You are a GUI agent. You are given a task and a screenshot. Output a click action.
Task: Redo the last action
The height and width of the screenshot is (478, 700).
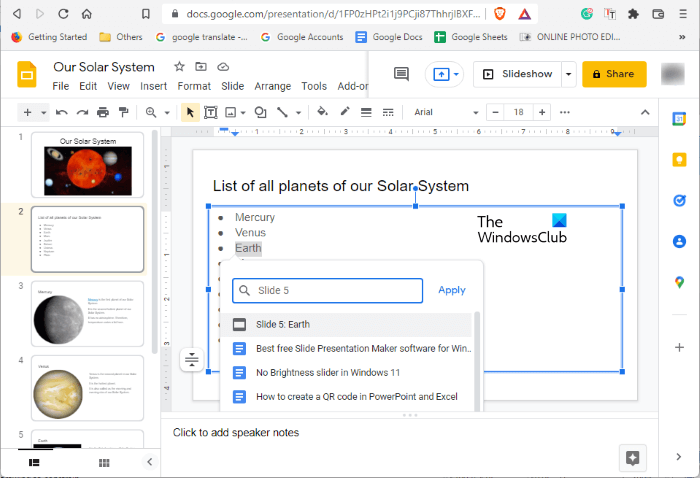(82, 112)
